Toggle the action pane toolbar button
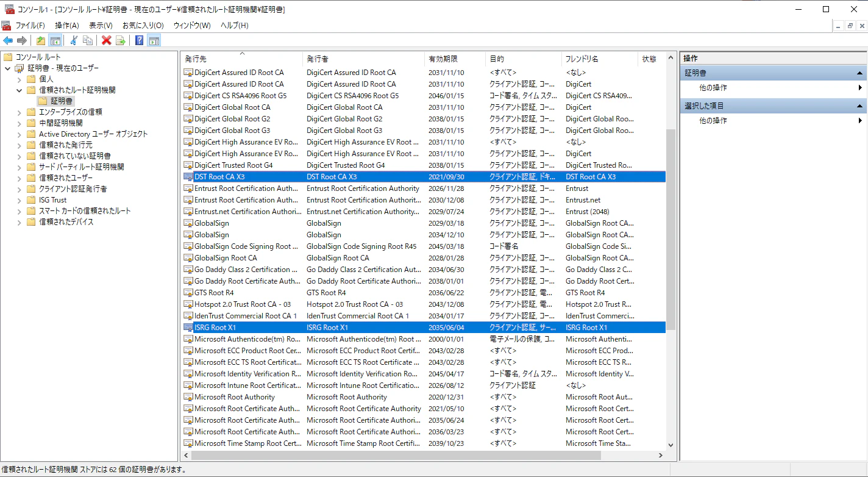The height and width of the screenshot is (477, 868). pyautogui.click(x=154, y=41)
